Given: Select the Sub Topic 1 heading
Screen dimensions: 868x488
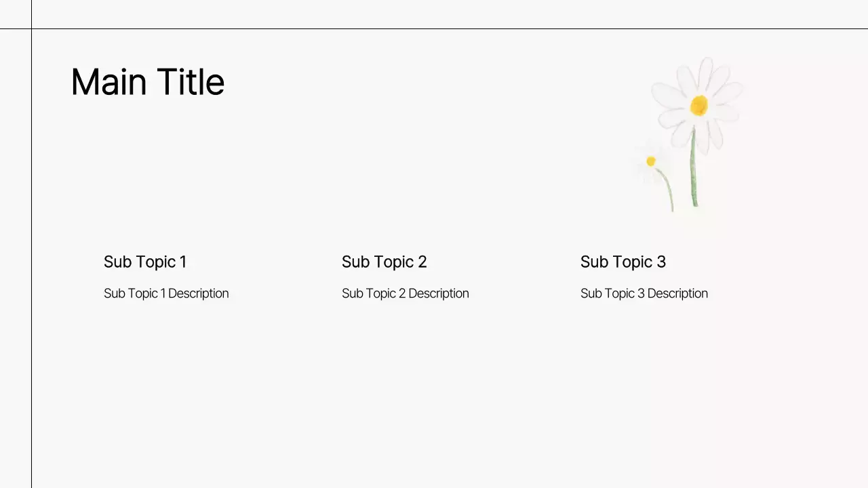Looking at the screenshot, I should pyautogui.click(x=145, y=262).
